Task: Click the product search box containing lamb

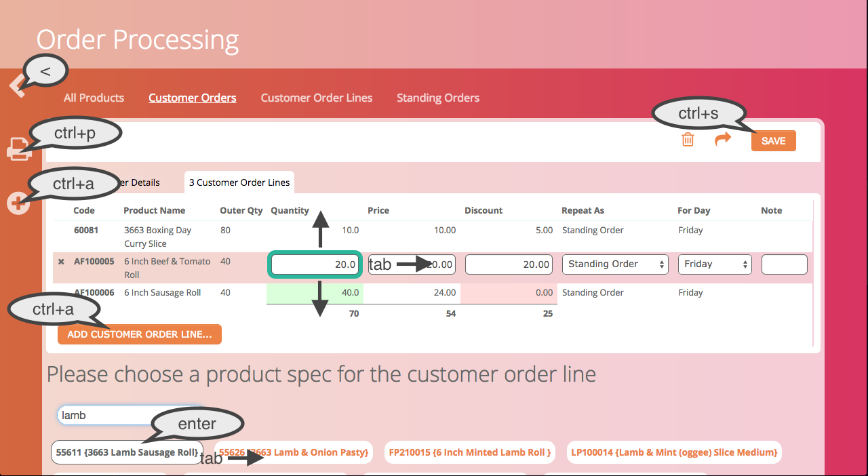Action: 102,415
